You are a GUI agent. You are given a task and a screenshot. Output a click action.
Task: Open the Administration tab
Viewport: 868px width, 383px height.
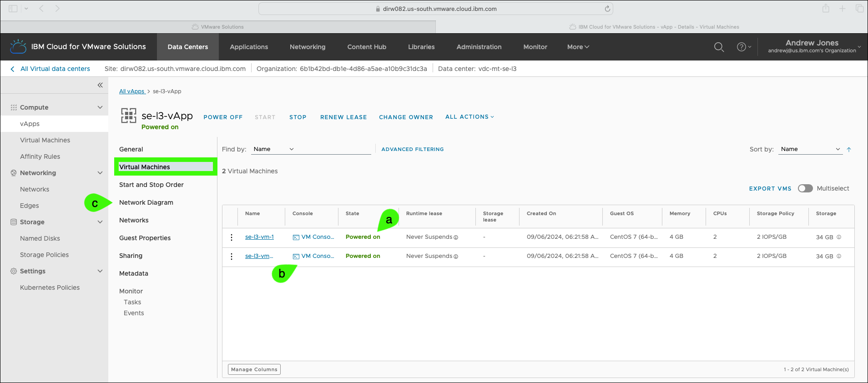pyautogui.click(x=479, y=47)
